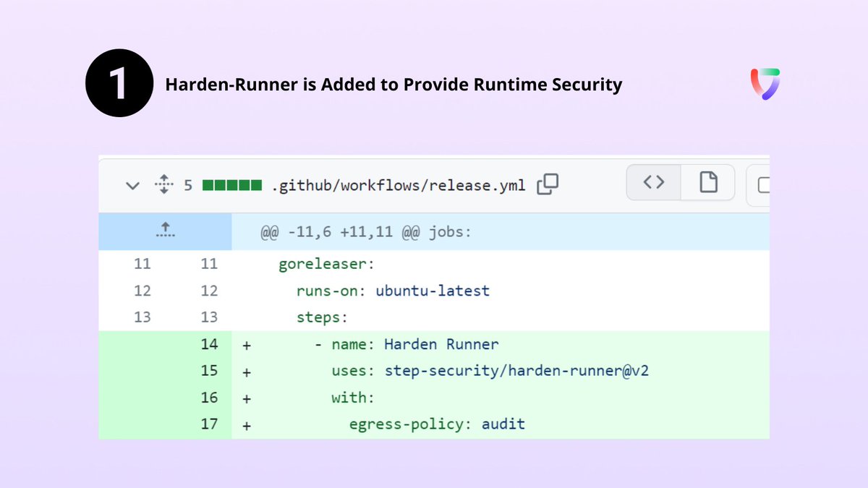Viewport: 868px width, 488px height.
Task: Select new line number 15
Action: (x=209, y=371)
